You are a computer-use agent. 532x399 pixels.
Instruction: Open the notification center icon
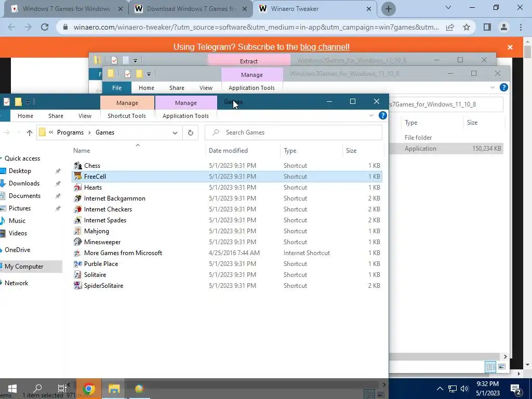tap(516, 389)
